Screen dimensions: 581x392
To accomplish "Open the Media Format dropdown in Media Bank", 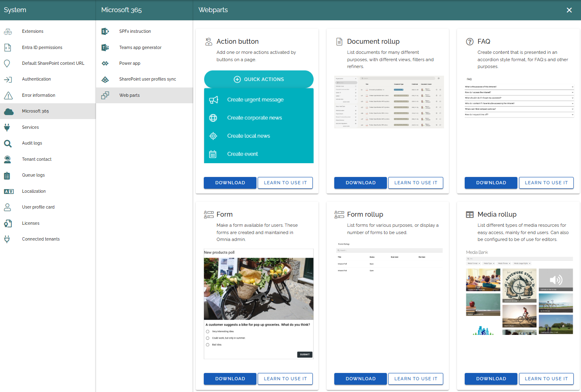I will coord(474,264).
